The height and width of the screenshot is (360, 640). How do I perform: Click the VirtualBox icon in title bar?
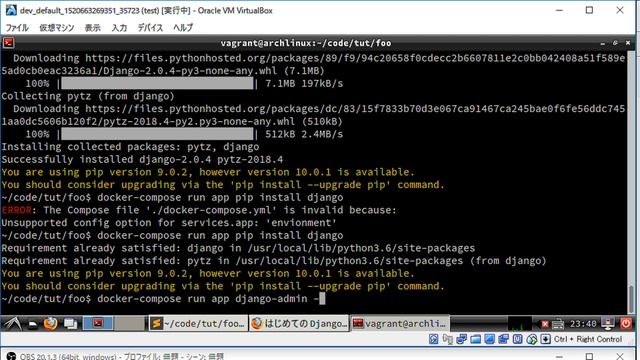click(x=11, y=10)
